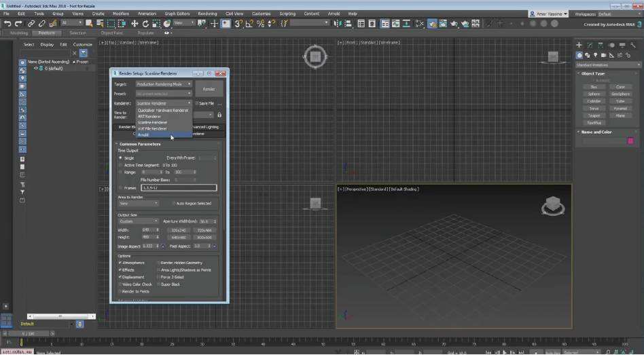The height and width of the screenshot is (355, 644).
Task: Collapse the Object Type rollout
Action: click(x=593, y=73)
